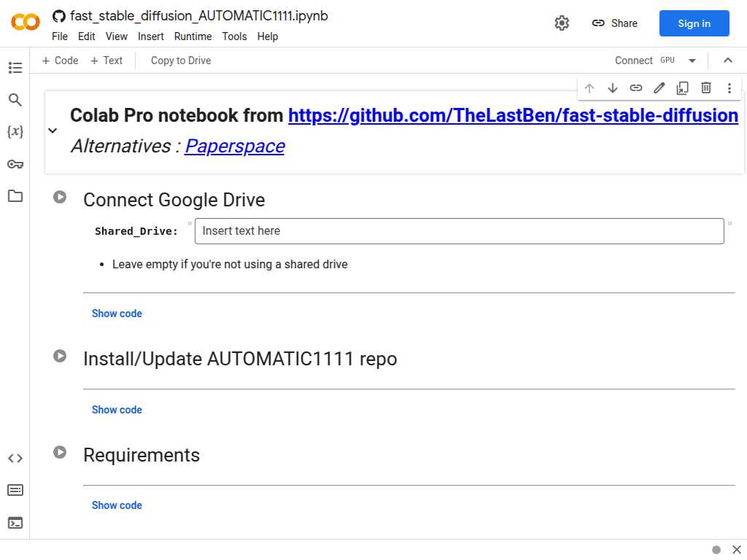The image size is (747, 560).
Task: Open the files folder panel
Action: pos(15,195)
